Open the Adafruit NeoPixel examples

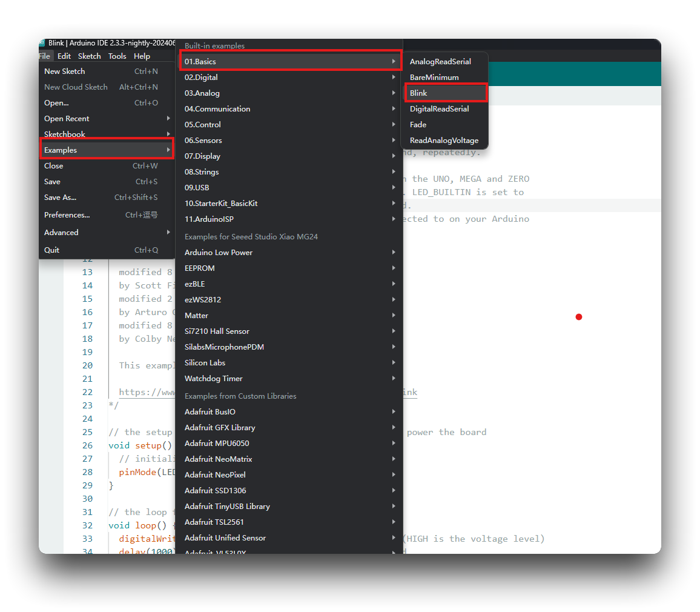pos(289,475)
